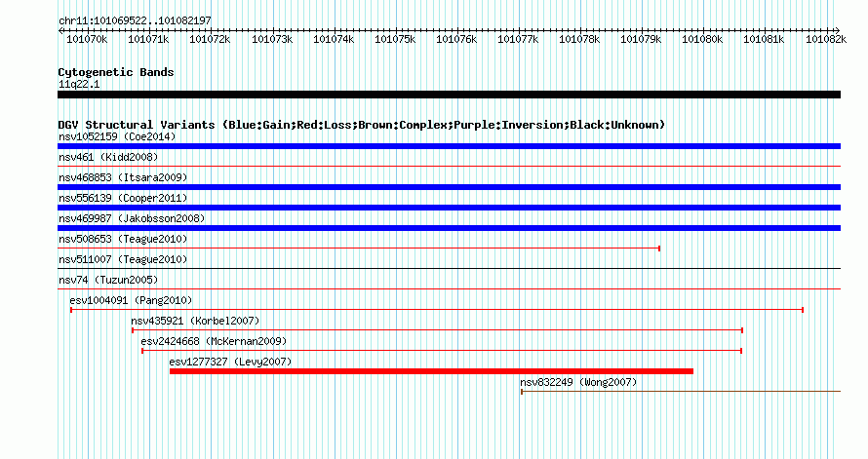Click the brown nsv832249 complex line
868x459 pixels.
point(681,392)
